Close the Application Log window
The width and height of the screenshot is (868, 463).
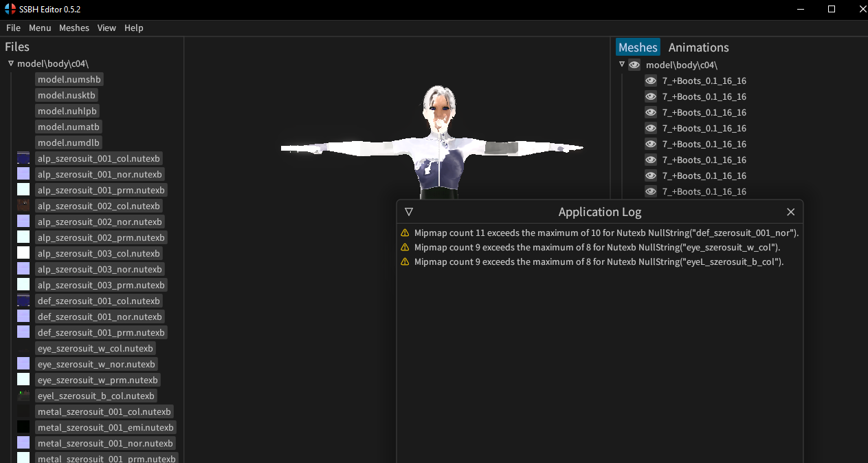[x=790, y=212]
